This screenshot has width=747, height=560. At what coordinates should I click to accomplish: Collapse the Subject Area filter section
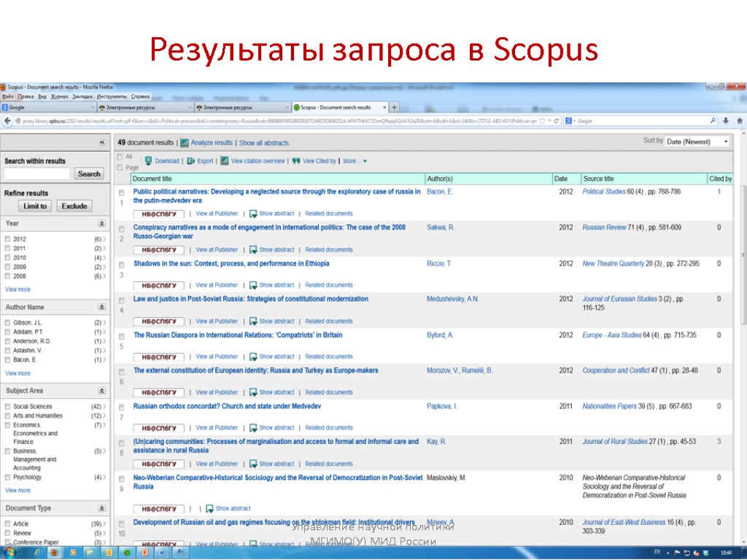[101, 391]
